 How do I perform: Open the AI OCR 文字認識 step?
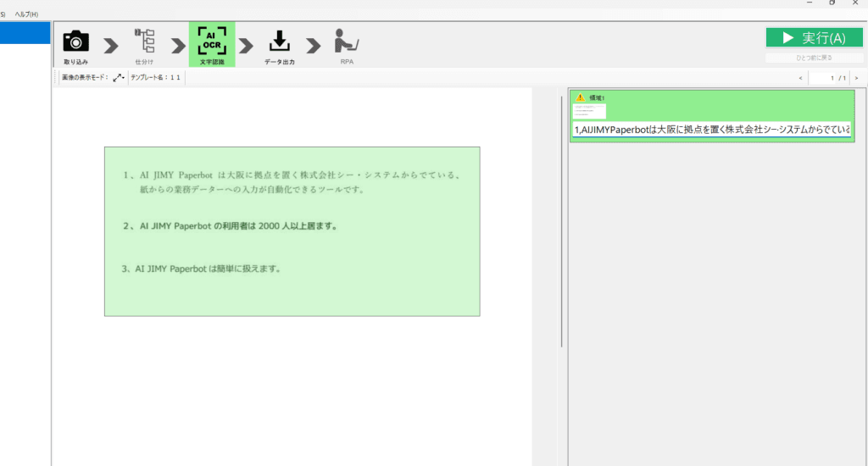211,44
